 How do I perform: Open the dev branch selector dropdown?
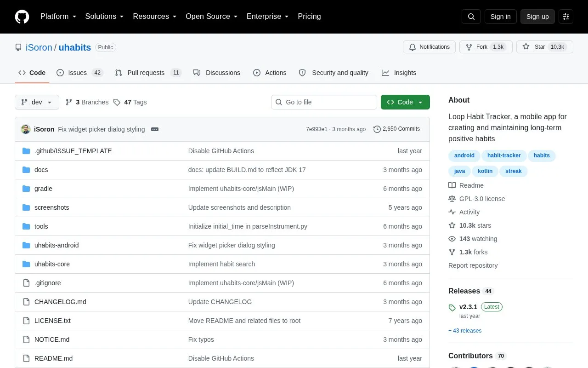[37, 102]
